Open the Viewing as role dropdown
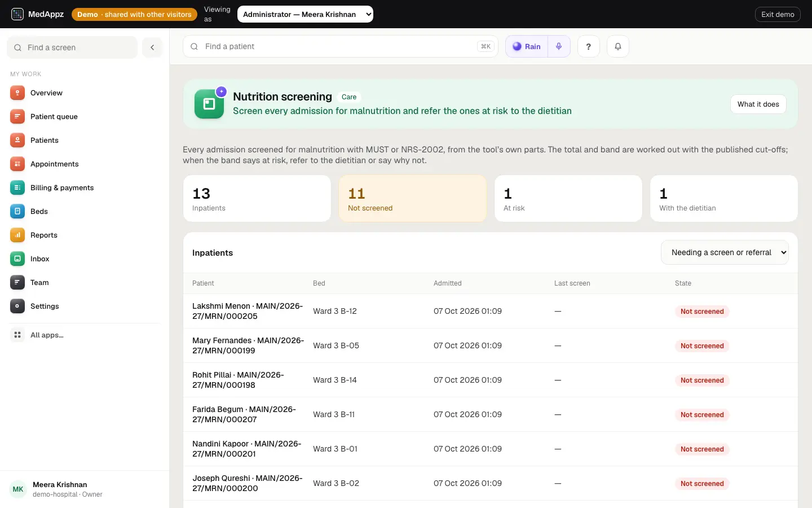The height and width of the screenshot is (508, 812). [305, 14]
